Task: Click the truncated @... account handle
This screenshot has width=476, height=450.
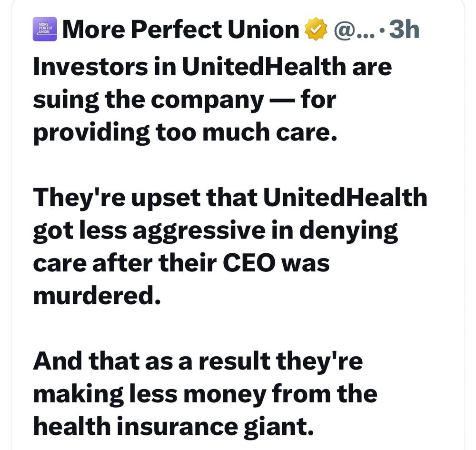Action: (x=354, y=30)
